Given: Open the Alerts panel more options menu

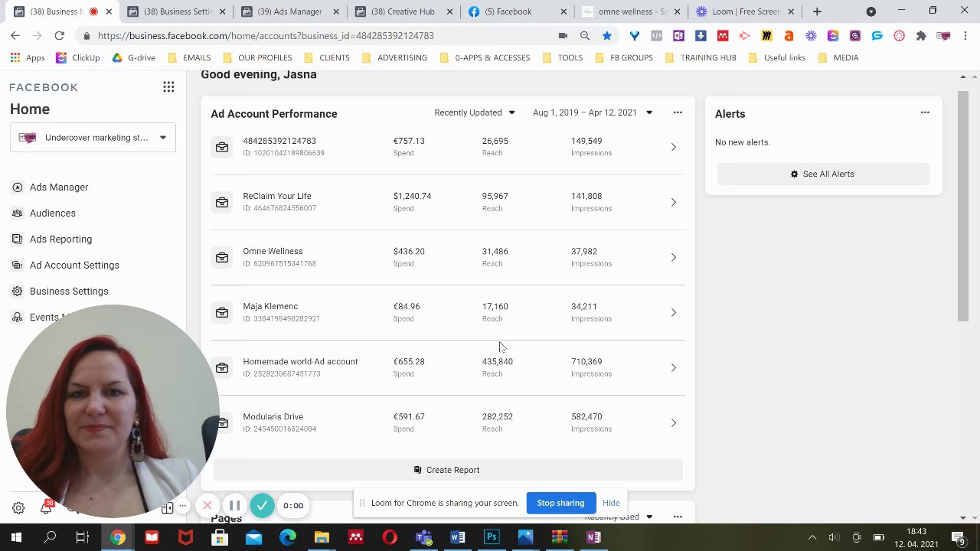Looking at the screenshot, I should click(925, 112).
